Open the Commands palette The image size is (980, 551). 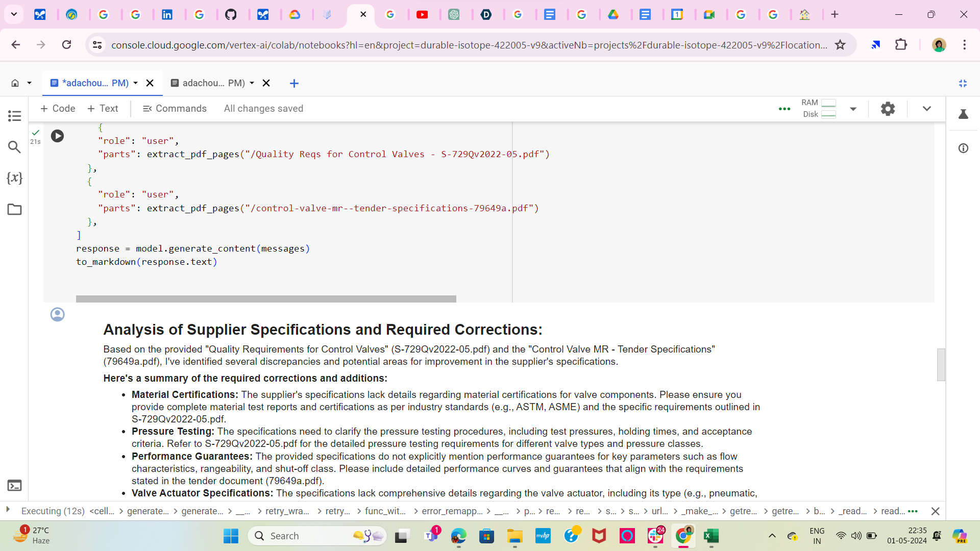175,109
